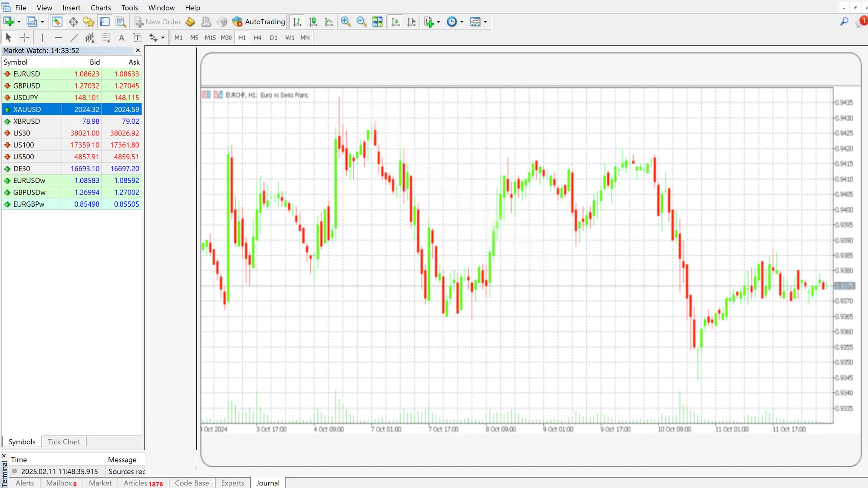Image resolution: width=868 pixels, height=488 pixels.
Task: Toggle chart shift from right edge
Action: [411, 21]
